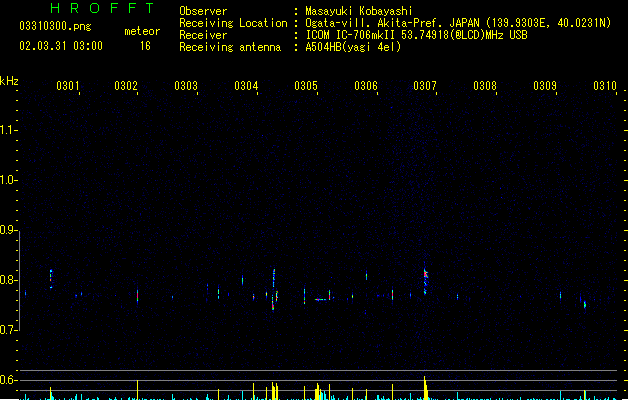This screenshot has height=400, width=629.
Task: Click the 0307 time marker
Action: (425, 86)
